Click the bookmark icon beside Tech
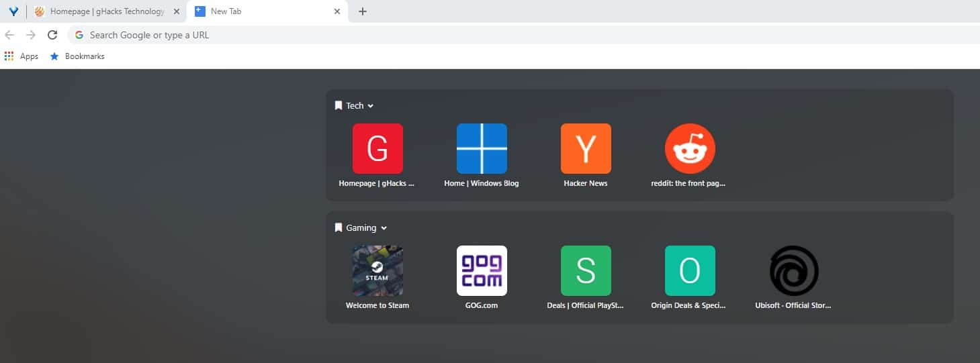Image resolution: width=980 pixels, height=363 pixels. coord(339,105)
